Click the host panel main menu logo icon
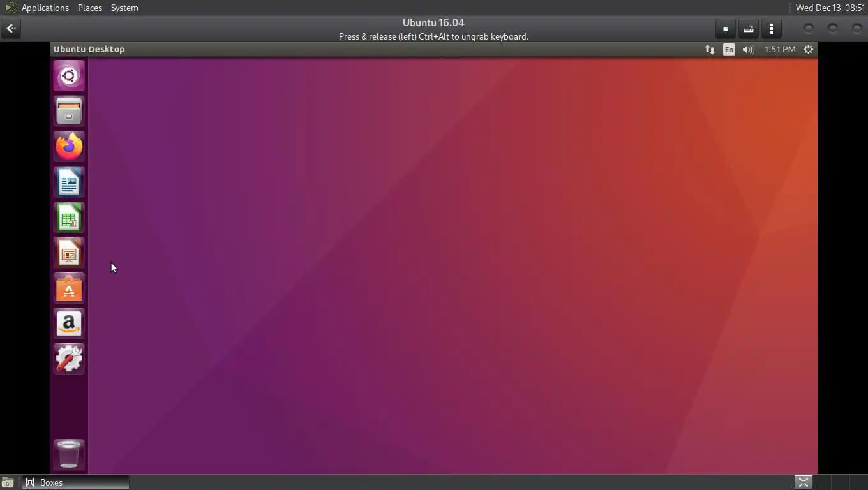Screen dimensions: 868x490 (10, 8)
